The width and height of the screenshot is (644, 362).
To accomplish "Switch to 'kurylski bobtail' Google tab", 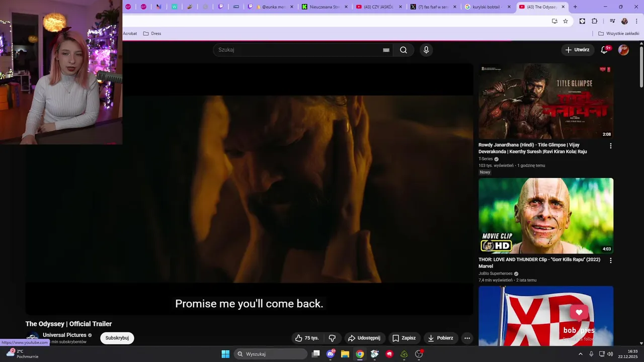I will pyautogui.click(x=488, y=7).
